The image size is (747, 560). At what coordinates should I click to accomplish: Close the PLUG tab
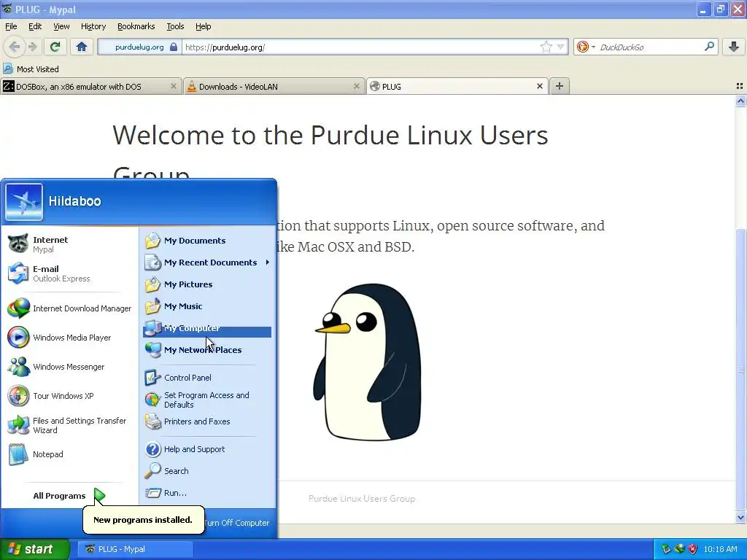point(539,86)
